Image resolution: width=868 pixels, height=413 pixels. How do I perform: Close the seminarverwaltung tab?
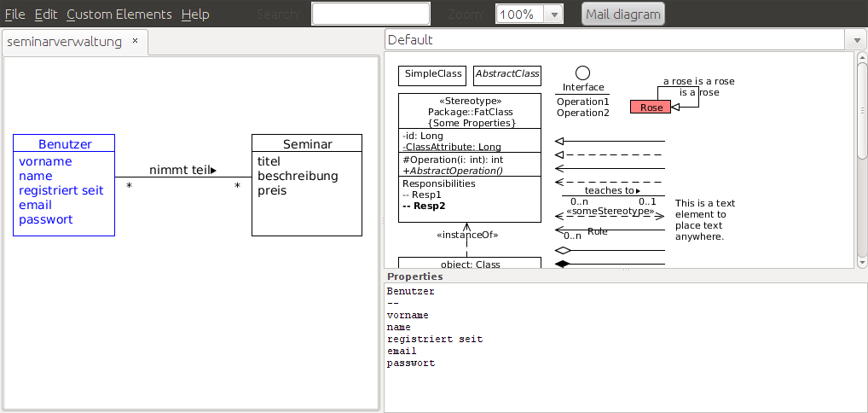click(x=135, y=41)
